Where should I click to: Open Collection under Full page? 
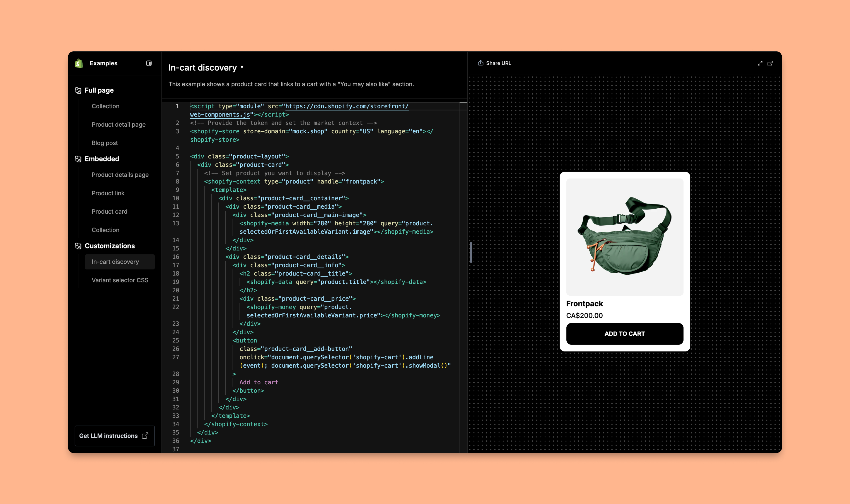(x=106, y=106)
